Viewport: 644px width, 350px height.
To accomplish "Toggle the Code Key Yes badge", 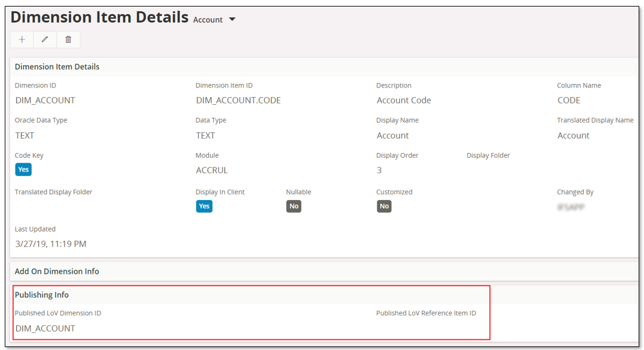I will 23,170.
